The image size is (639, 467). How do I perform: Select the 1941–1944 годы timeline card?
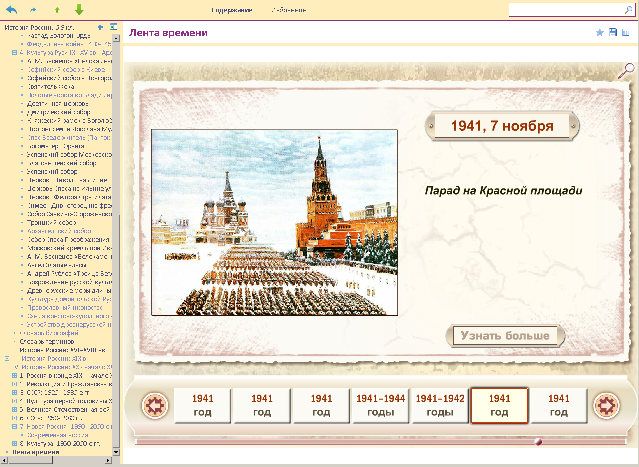pos(380,405)
